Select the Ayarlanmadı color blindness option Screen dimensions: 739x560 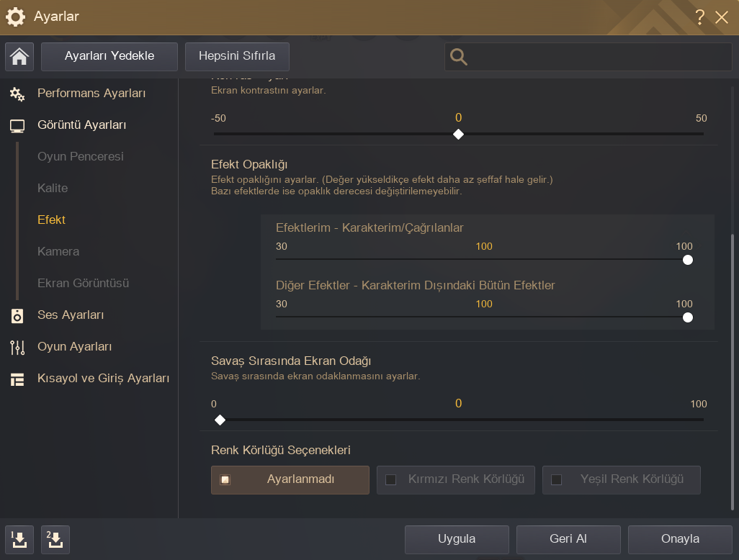click(290, 479)
